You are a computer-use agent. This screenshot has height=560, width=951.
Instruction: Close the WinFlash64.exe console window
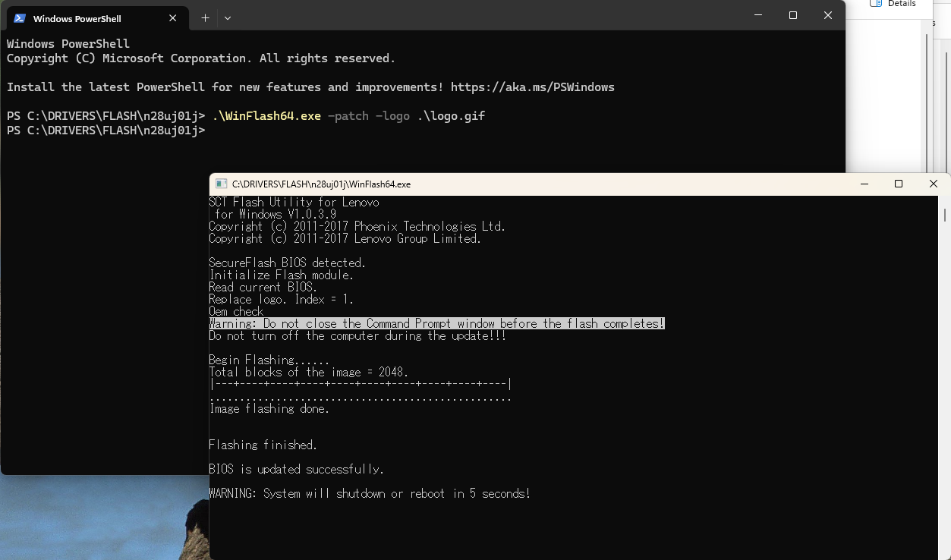click(x=934, y=184)
